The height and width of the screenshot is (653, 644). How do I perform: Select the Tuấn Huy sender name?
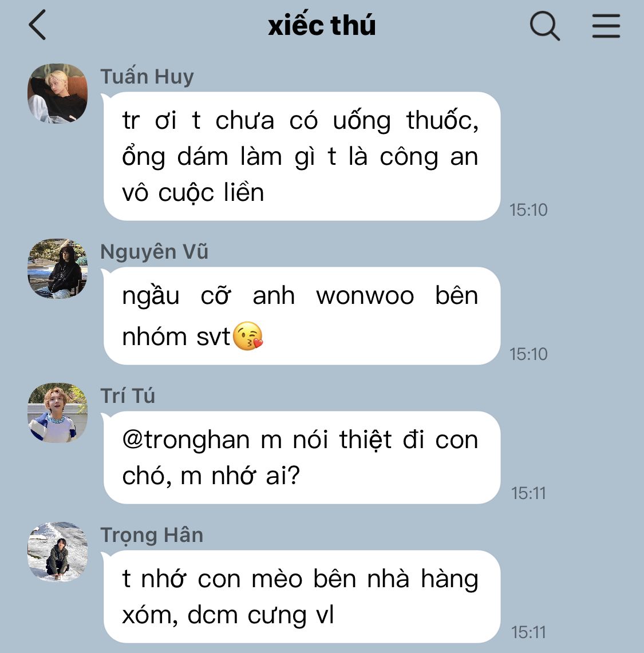(x=147, y=77)
